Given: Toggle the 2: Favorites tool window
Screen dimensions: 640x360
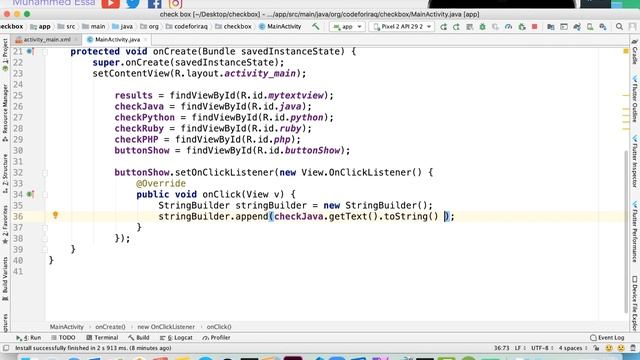Looking at the screenshot, I should click(5, 224).
